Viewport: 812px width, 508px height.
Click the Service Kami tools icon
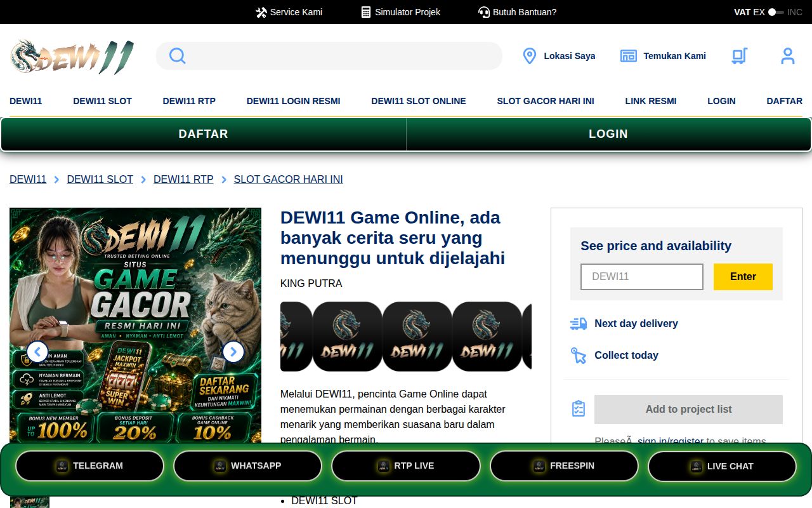[x=261, y=12]
